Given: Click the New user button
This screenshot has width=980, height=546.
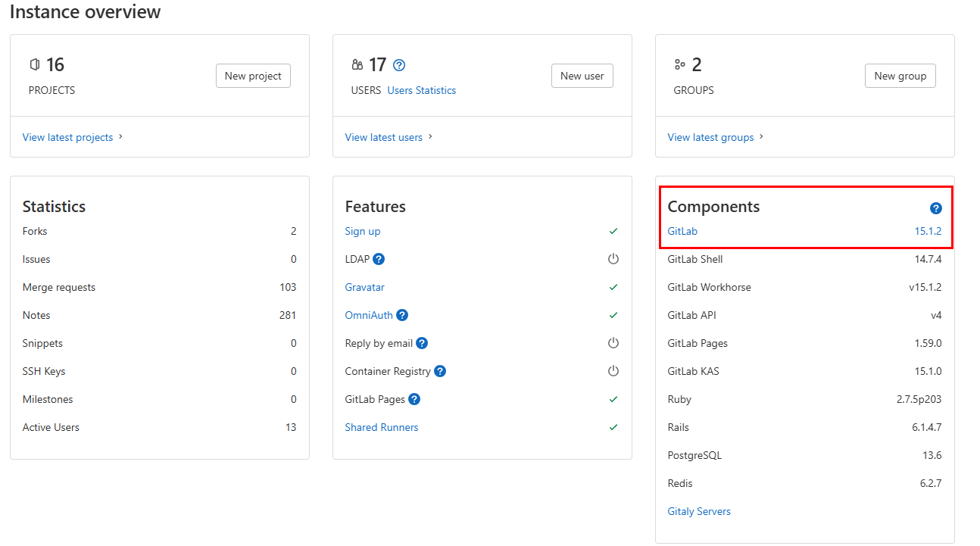Looking at the screenshot, I should (582, 76).
